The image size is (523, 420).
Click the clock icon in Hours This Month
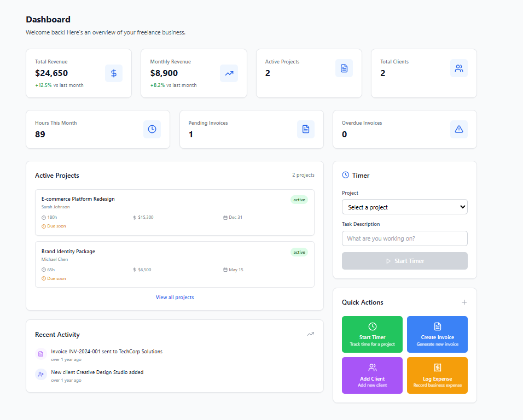(152, 129)
